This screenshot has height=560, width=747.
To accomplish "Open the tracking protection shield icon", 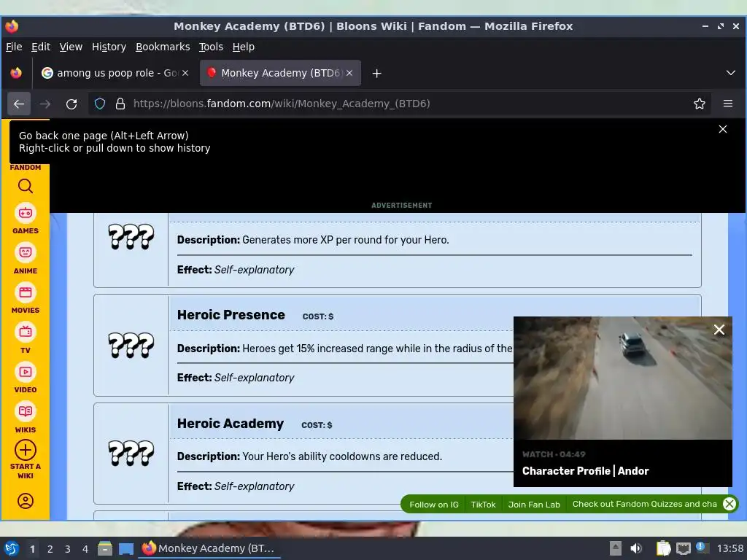I will click(x=99, y=104).
